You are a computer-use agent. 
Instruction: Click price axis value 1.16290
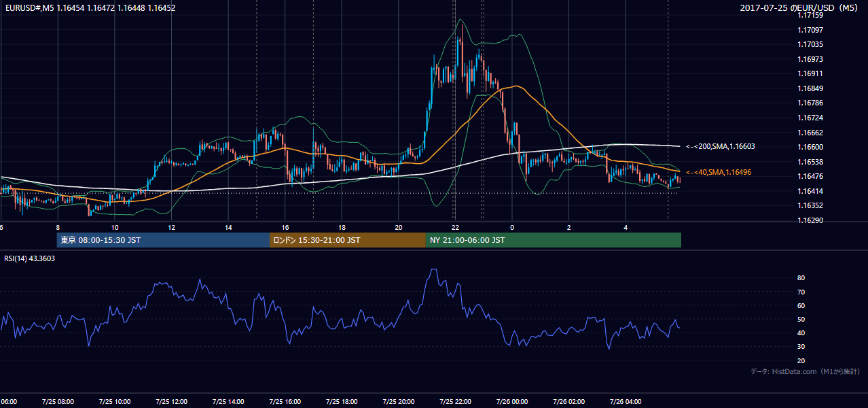[811, 220]
